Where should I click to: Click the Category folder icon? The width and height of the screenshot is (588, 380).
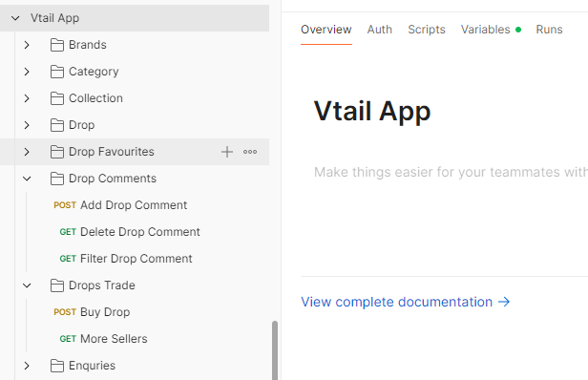57,72
